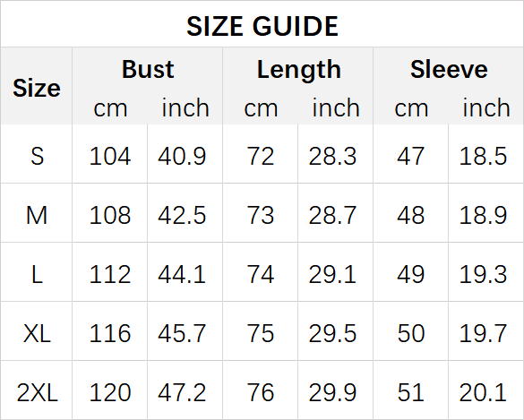This screenshot has width=524, height=420.
Task: Select the M size row label
Action: [x=37, y=215]
